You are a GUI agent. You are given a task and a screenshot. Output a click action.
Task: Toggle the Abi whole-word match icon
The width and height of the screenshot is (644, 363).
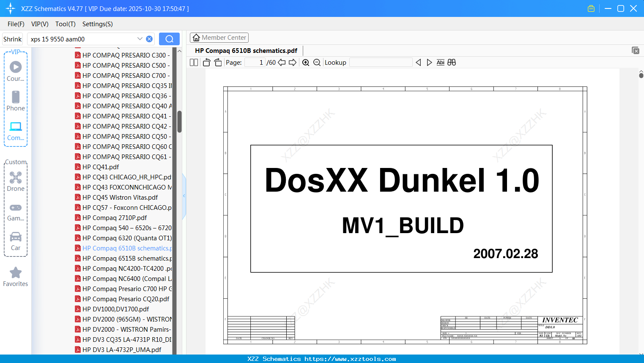pyautogui.click(x=440, y=63)
